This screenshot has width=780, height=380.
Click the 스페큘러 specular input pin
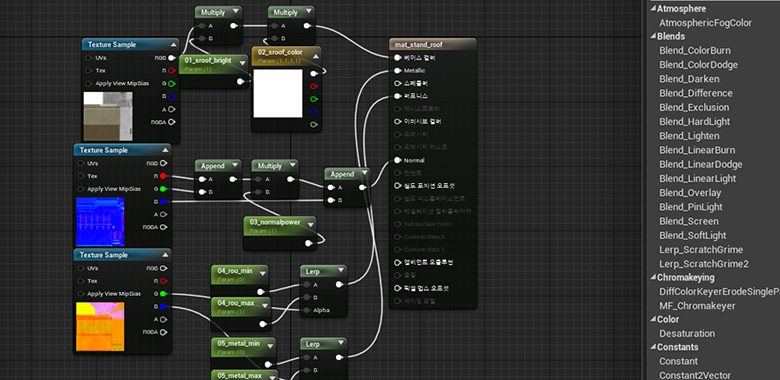[x=397, y=83]
